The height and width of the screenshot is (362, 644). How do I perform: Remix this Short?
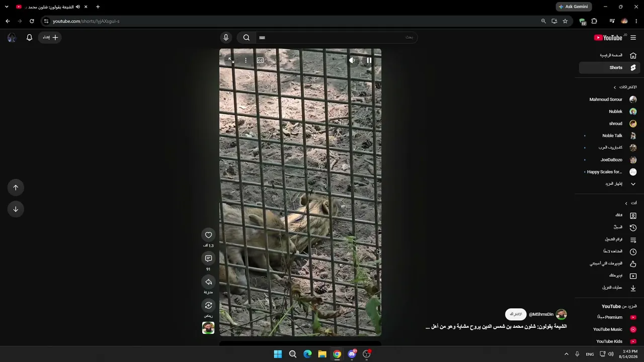(x=208, y=306)
